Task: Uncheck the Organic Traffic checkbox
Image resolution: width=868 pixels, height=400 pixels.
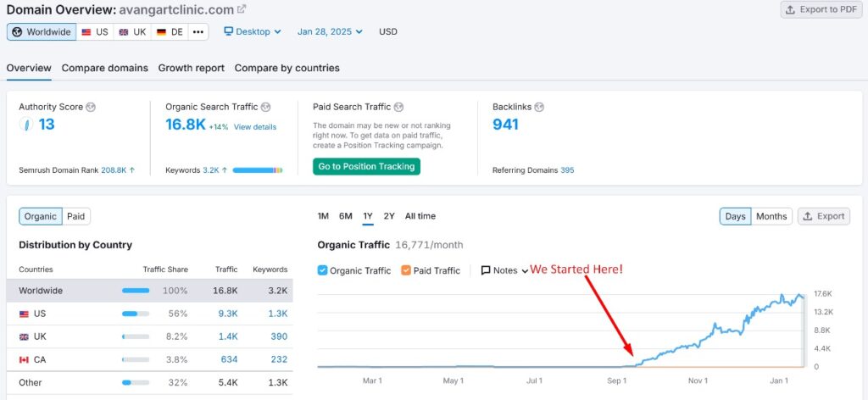Action: (322, 270)
